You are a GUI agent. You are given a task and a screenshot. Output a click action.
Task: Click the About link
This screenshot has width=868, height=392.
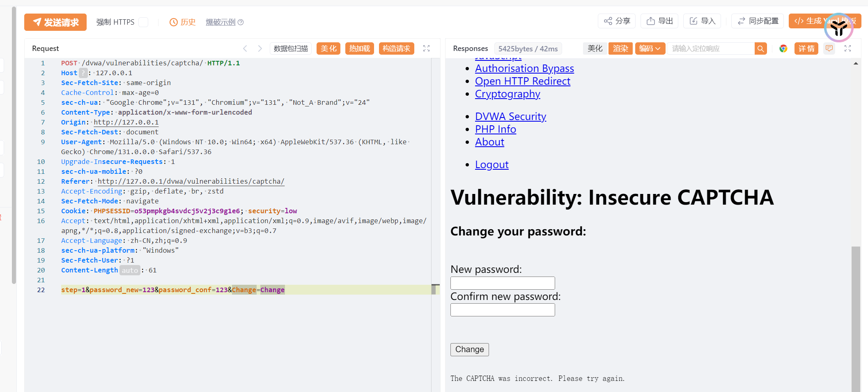click(x=489, y=142)
